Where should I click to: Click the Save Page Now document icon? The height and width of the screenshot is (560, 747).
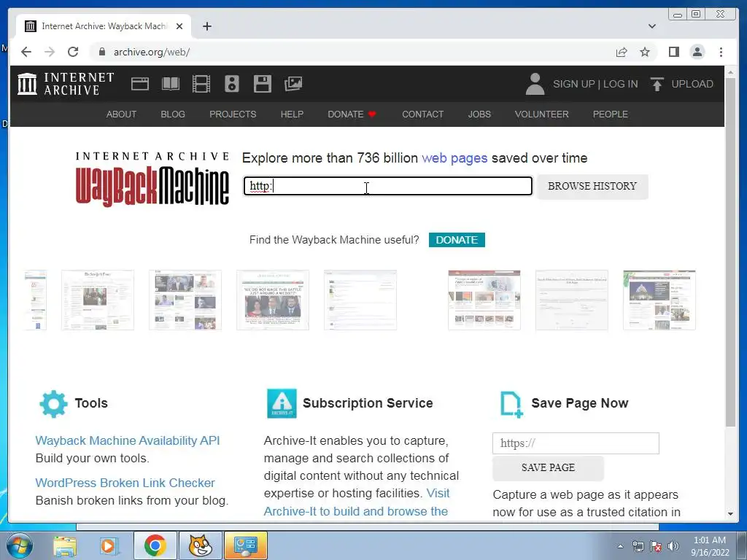tap(511, 404)
